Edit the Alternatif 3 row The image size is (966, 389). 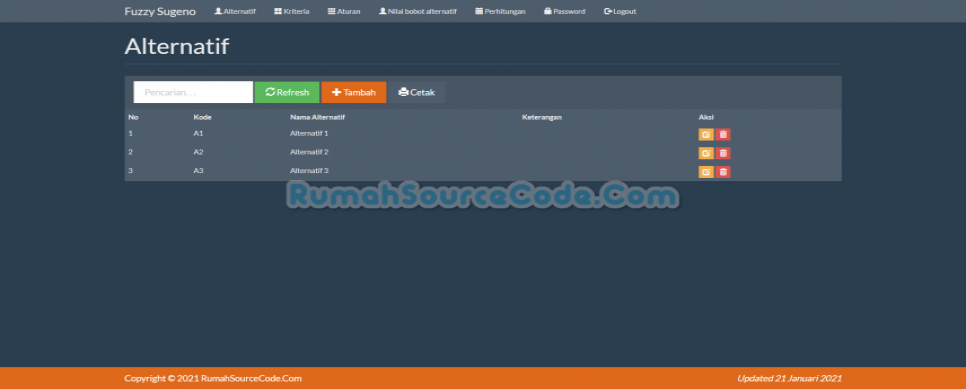click(x=706, y=172)
